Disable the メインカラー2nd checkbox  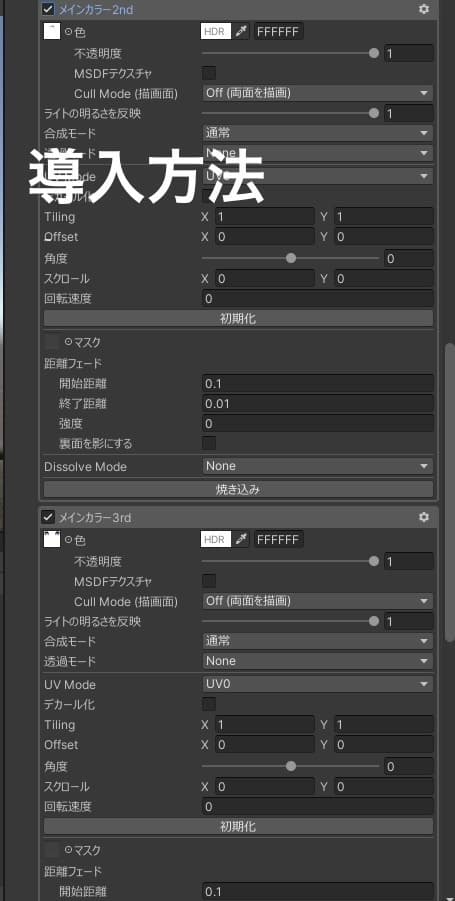point(48,9)
